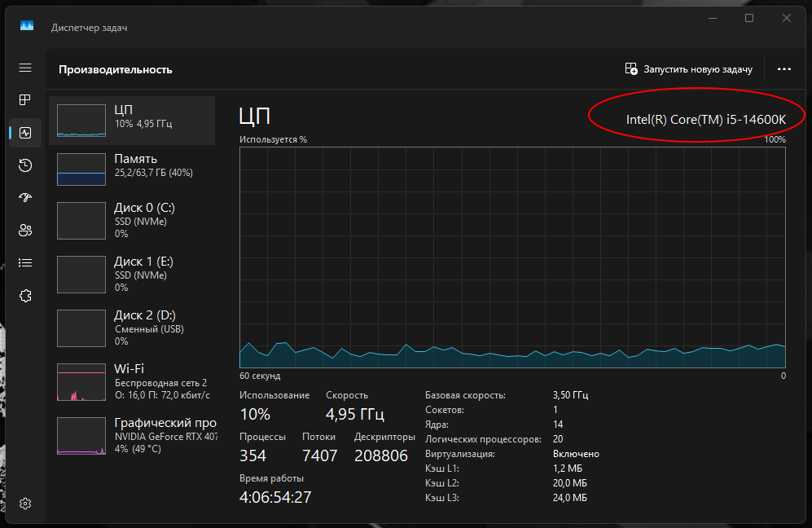Viewport: 812px width, 528px height.
Task: Open the Users icon in sidebar
Action: click(25, 230)
